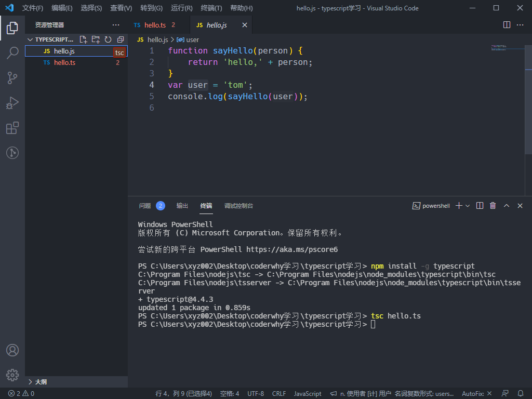Open the Search icon in activity bar
Image resolution: width=532 pixels, height=399 pixels.
pos(12,53)
